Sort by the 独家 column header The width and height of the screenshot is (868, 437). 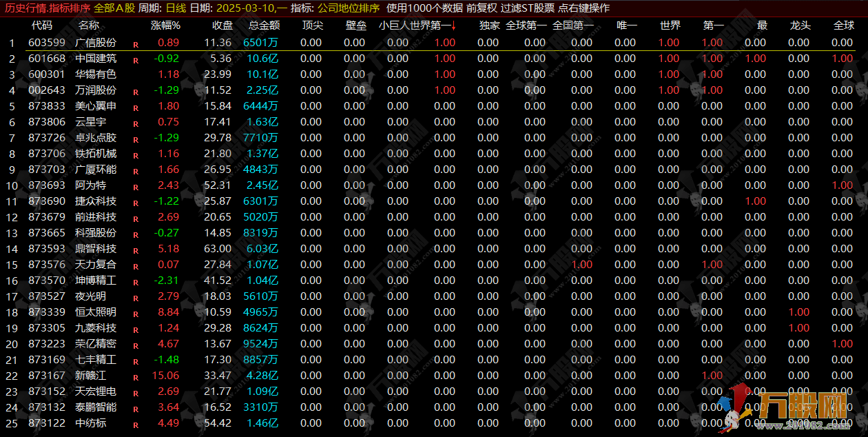(489, 26)
